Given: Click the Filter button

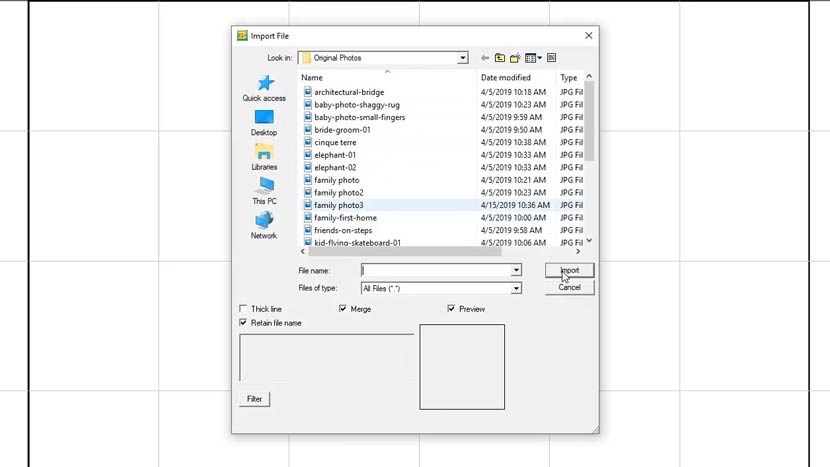Looking at the screenshot, I should point(254,399).
